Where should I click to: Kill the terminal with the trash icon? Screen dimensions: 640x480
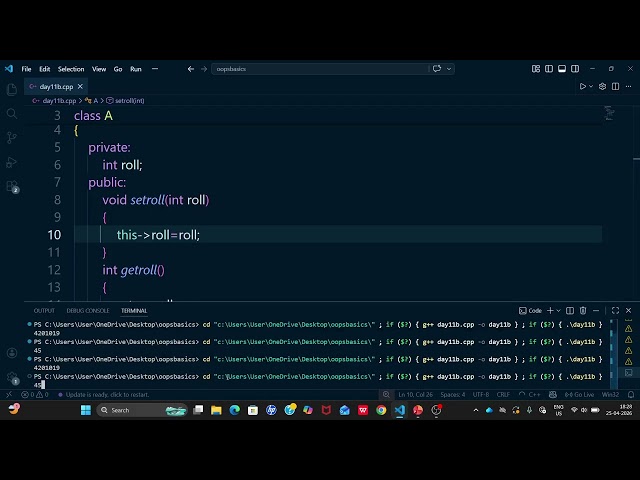point(583,311)
